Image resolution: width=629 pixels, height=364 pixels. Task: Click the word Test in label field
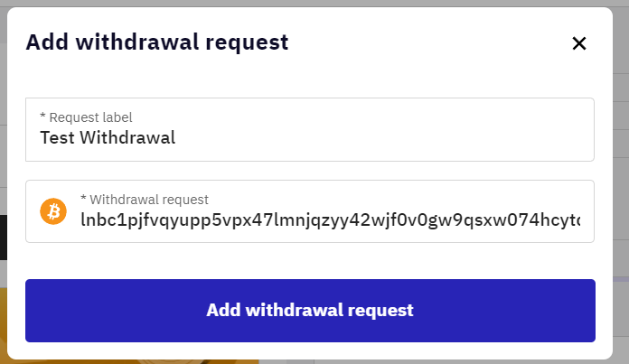(x=57, y=137)
